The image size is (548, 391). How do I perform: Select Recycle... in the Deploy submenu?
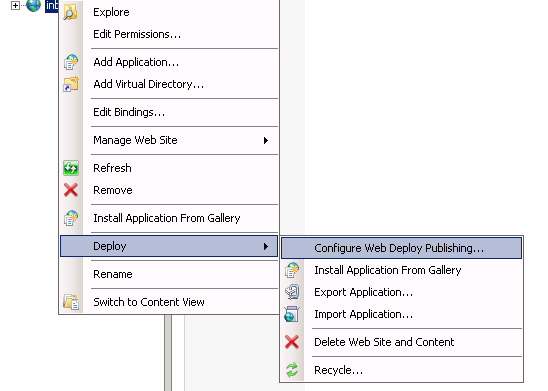point(402,370)
